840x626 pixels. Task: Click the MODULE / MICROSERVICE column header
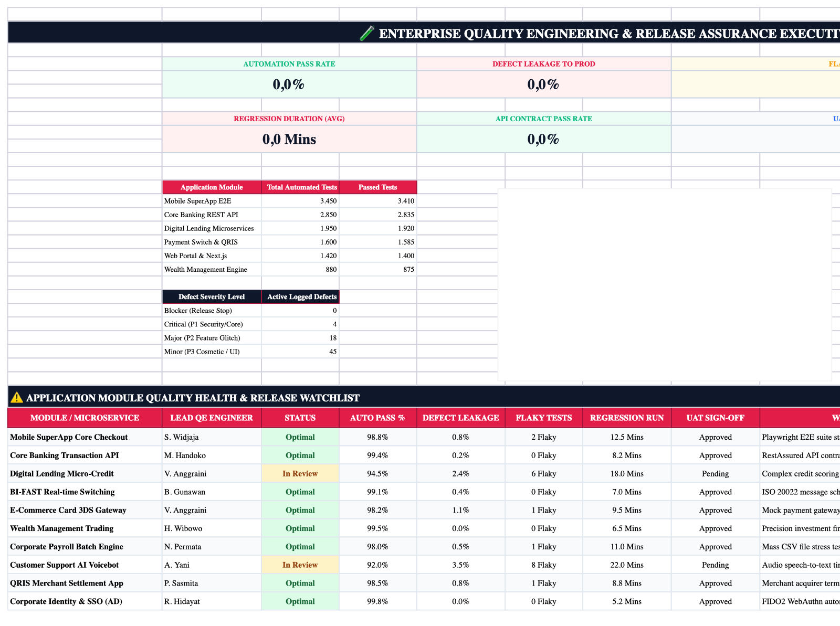(85, 418)
